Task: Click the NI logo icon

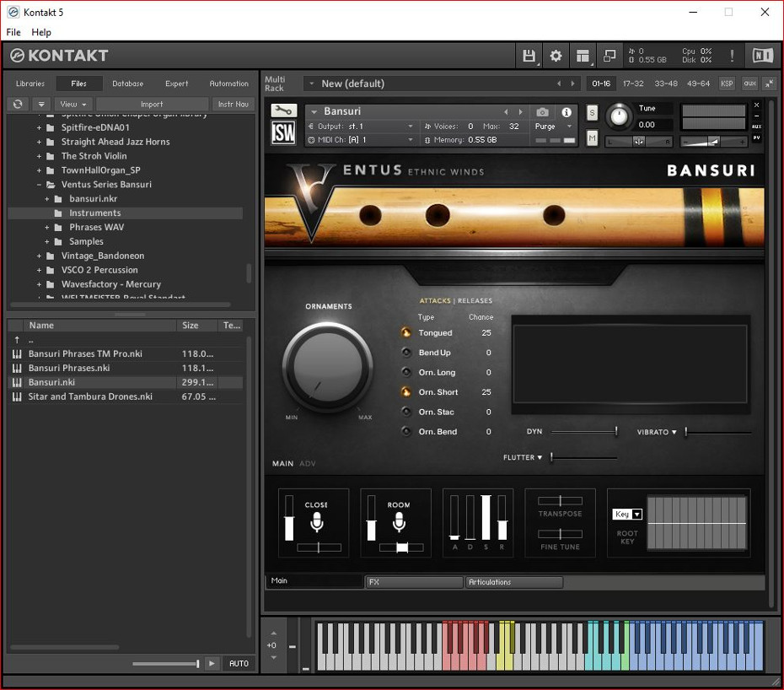Action: pos(762,56)
